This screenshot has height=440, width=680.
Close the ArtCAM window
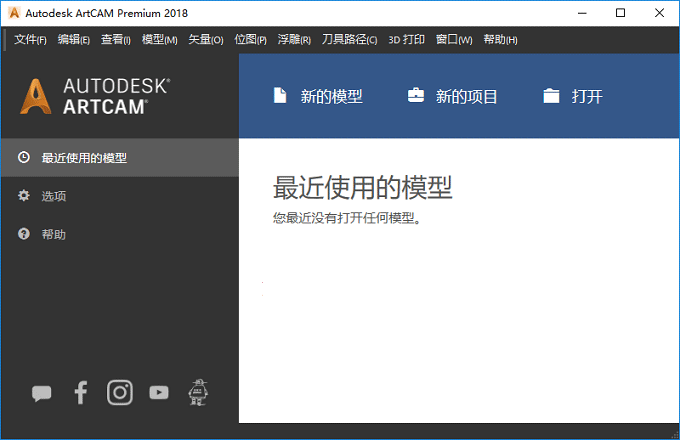pyautogui.click(x=660, y=13)
